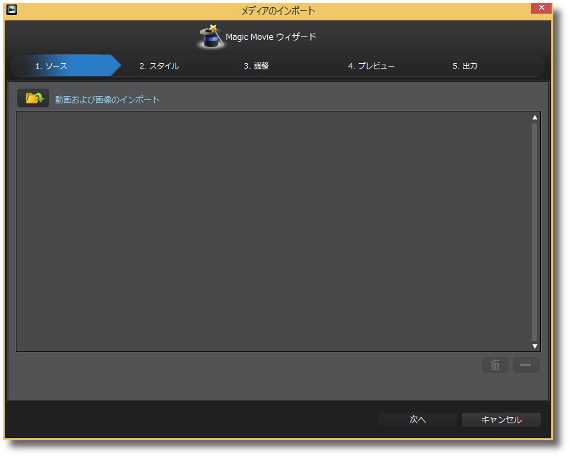The image size is (570, 457).
Task: Select step 1. ソース
Action: 51,66
